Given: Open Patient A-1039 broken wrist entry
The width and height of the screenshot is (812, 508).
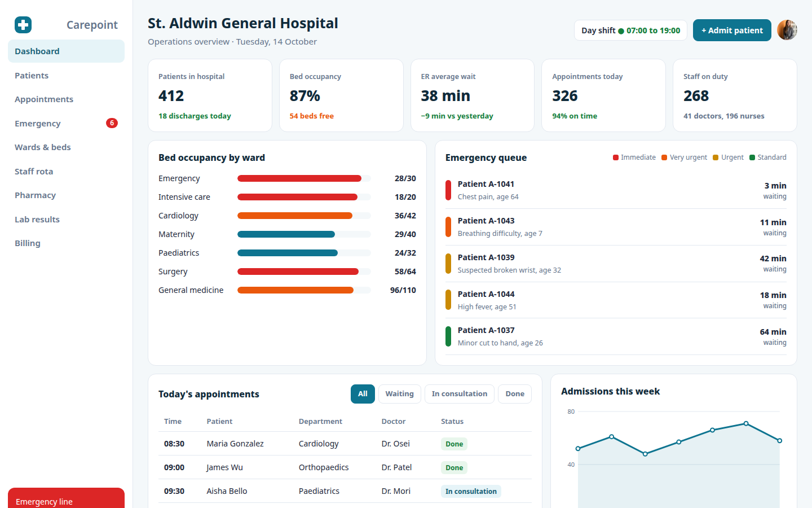Looking at the screenshot, I should [616, 264].
